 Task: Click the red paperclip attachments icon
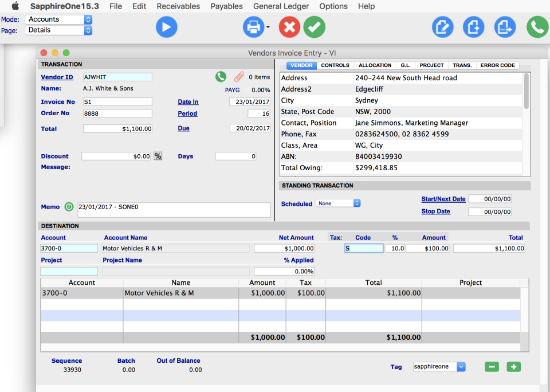(x=239, y=76)
